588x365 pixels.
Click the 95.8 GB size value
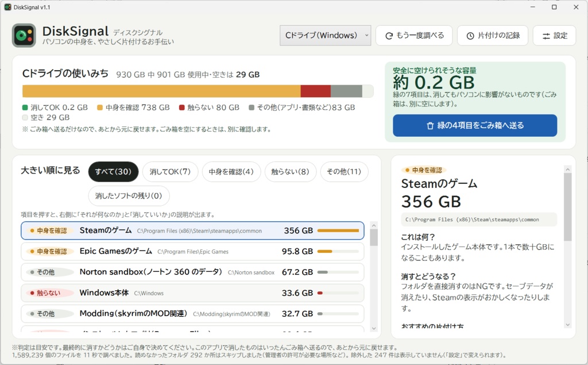click(x=297, y=251)
